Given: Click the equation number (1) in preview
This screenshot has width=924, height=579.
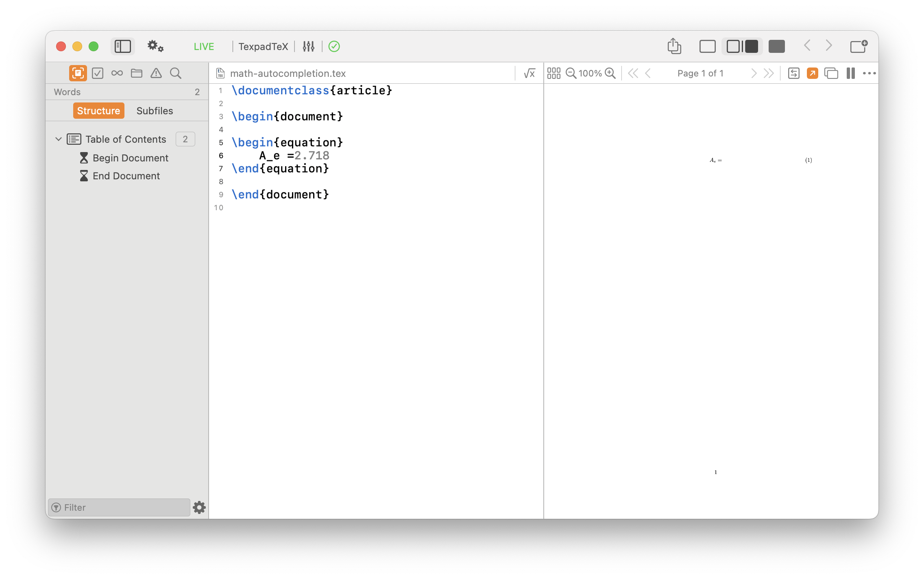Looking at the screenshot, I should (x=808, y=160).
